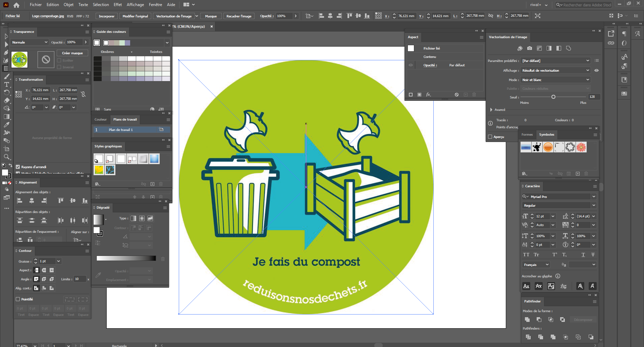Click the Strikethrough T icon in Caractère
The width and height of the screenshot is (644, 347).
(x=593, y=255)
